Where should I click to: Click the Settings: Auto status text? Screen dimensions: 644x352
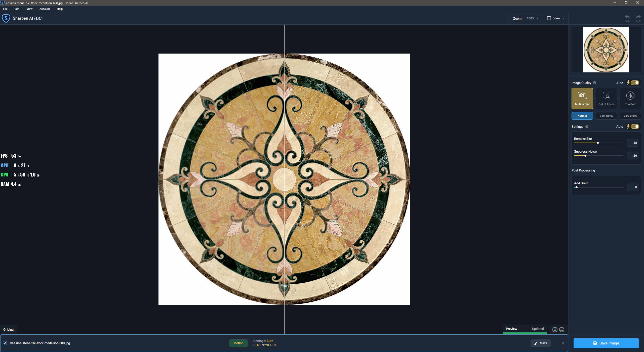(x=263, y=341)
